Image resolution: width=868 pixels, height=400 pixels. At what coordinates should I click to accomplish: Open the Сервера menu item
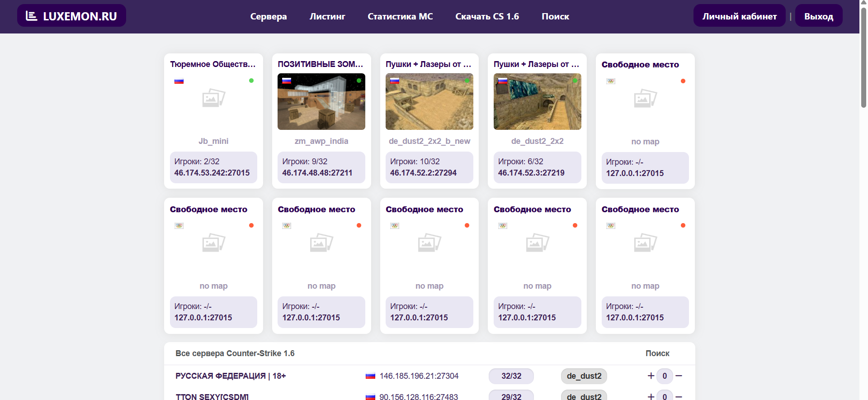(x=269, y=17)
